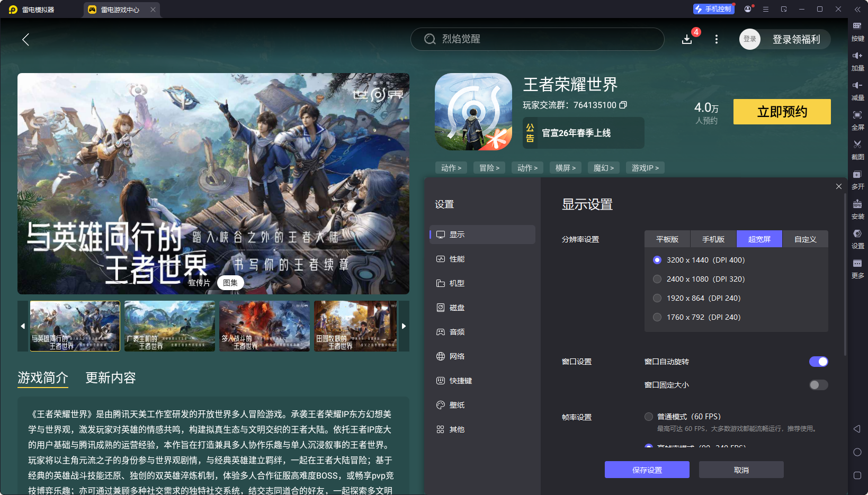The height and width of the screenshot is (495, 868).
Task: Expand the 冒险 adventure category
Action: (489, 167)
